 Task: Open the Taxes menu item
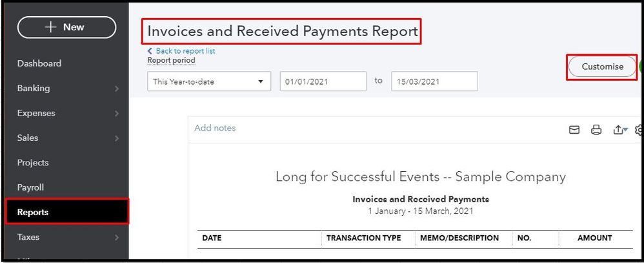pos(28,237)
